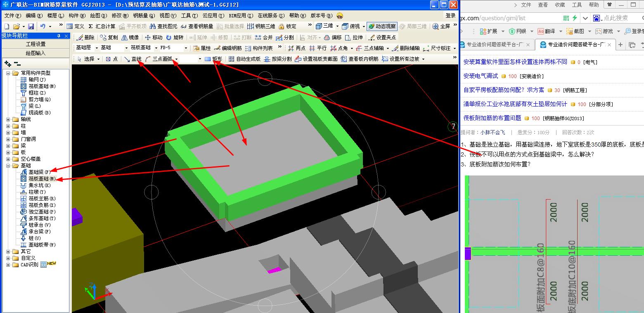
Task: Toggle 动态观察 dynamic orbit mode
Action: pos(382,26)
